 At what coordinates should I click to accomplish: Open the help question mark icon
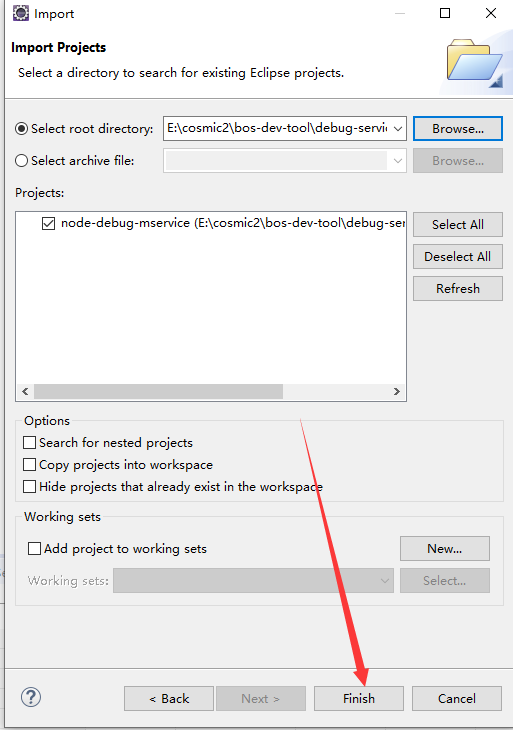(x=31, y=697)
